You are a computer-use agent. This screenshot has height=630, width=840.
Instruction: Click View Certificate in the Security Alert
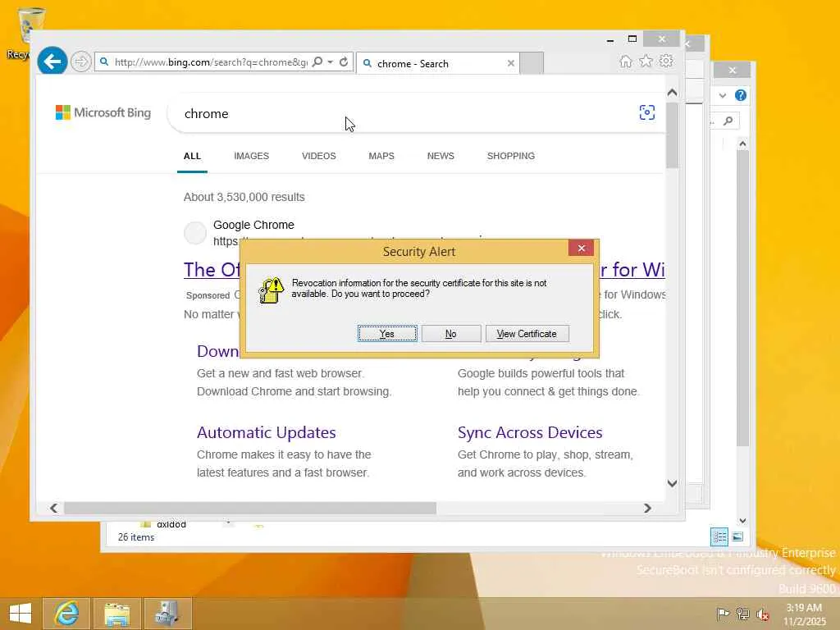click(527, 334)
